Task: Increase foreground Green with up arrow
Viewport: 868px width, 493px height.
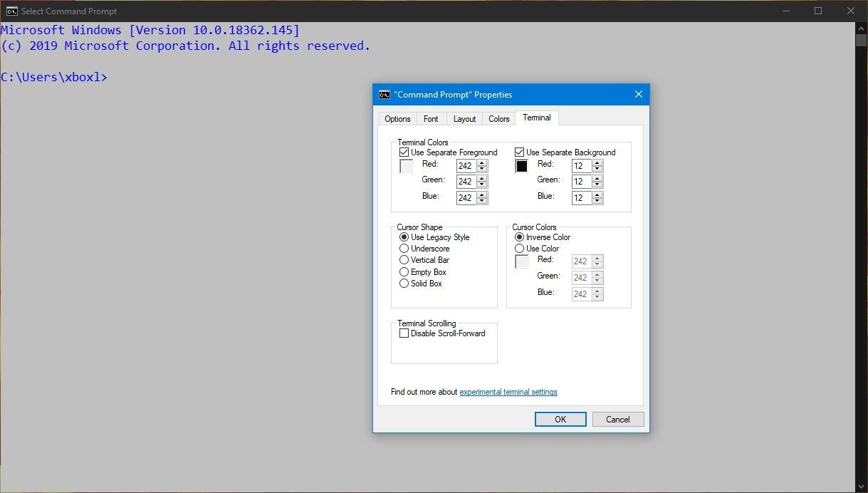Action: point(482,178)
